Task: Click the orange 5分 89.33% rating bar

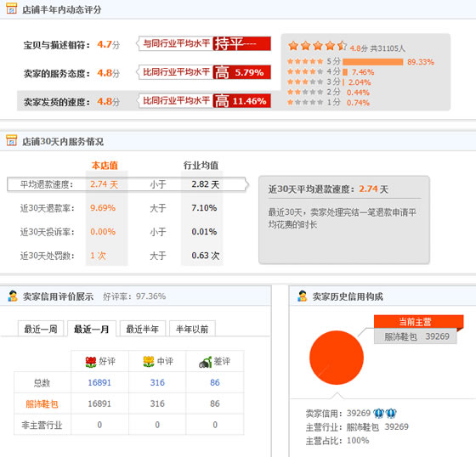Action: point(373,62)
